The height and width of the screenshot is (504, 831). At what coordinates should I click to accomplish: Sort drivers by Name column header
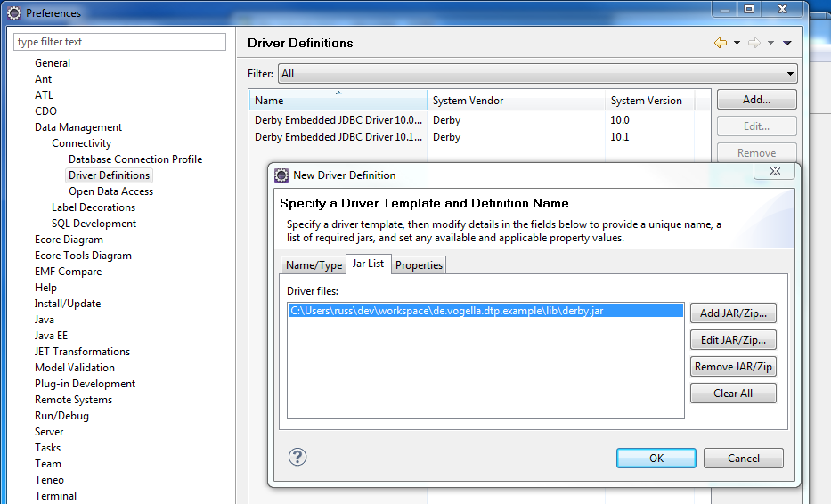[338, 101]
